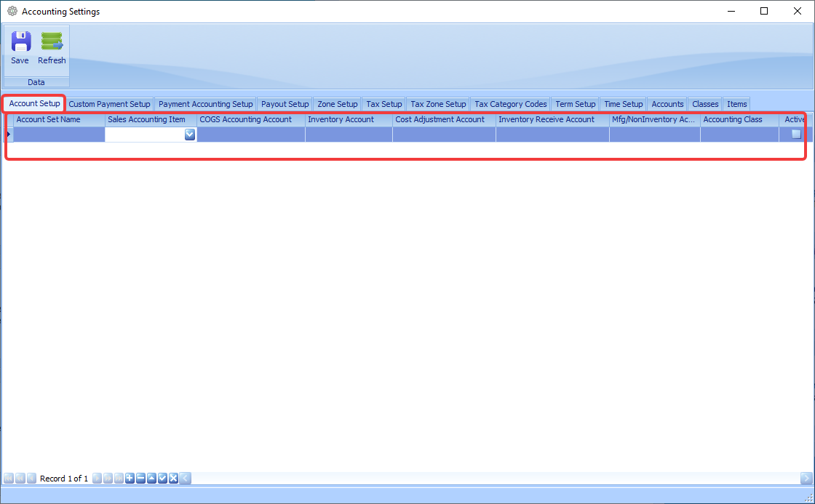Select the row indicator arrow for the record

pyautogui.click(x=9, y=135)
